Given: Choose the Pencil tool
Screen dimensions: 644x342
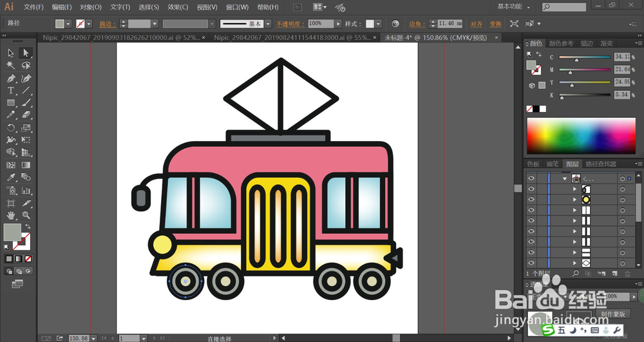Looking at the screenshot, I should [x=11, y=115].
